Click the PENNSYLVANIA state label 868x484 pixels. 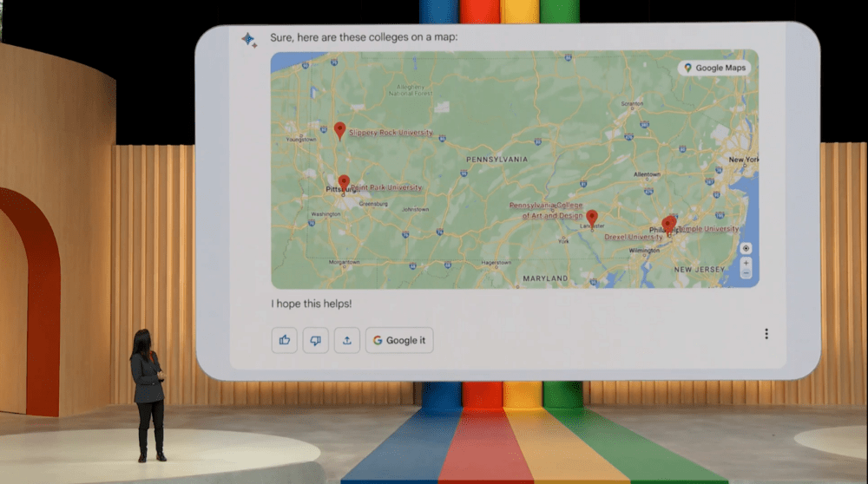(496, 160)
